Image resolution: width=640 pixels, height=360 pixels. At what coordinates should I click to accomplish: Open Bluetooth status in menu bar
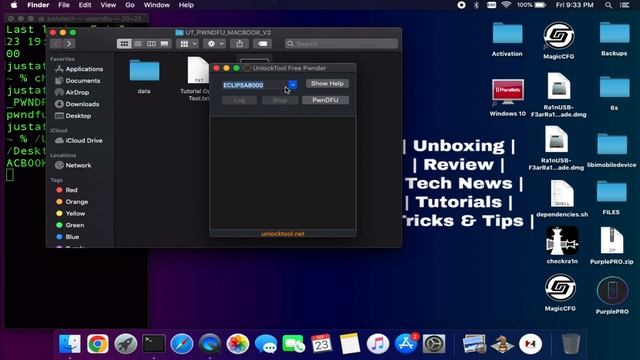[476, 5]
